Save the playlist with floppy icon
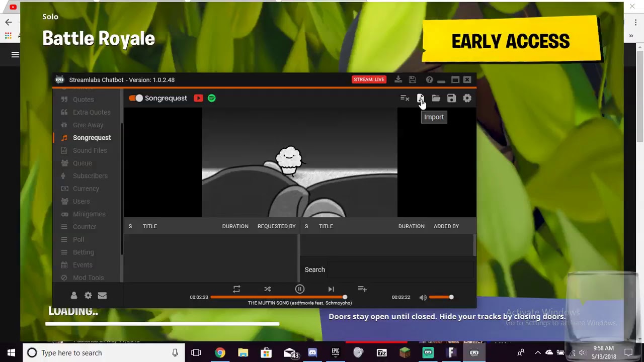Image resolution: width=644 pixels, height=362 pixels. click(451, 98)
